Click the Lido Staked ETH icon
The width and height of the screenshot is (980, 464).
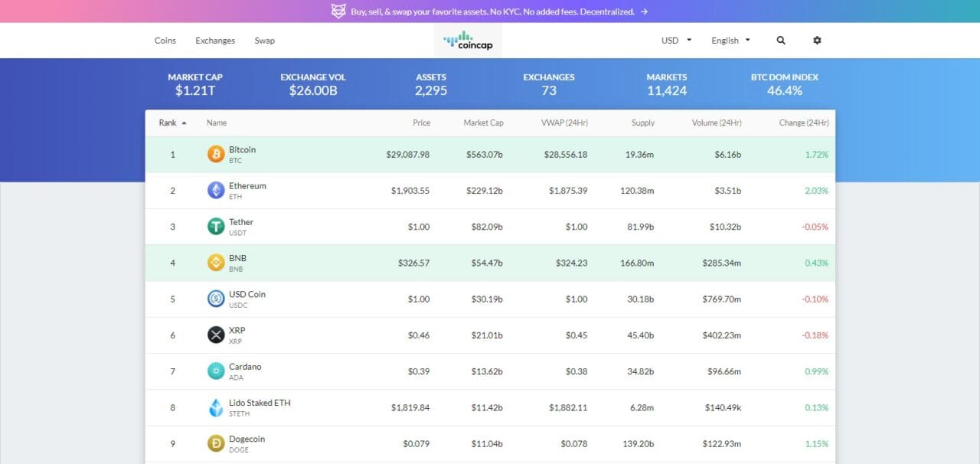pos(216,407)
